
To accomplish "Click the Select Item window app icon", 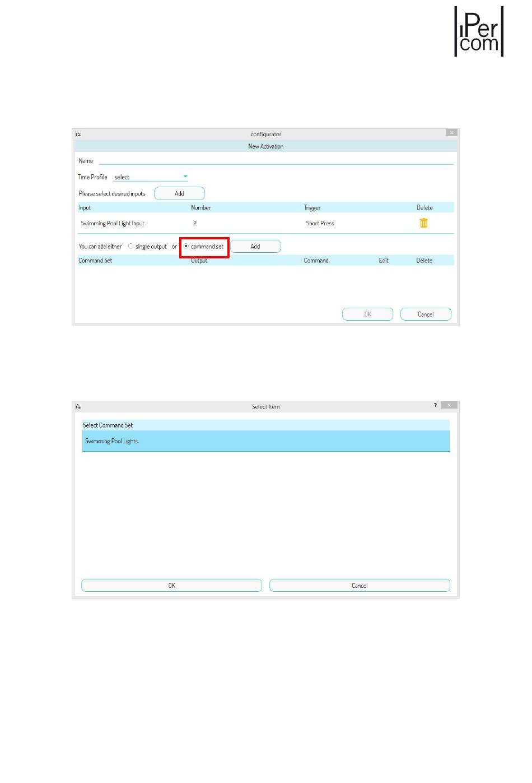I will point(78,406).
